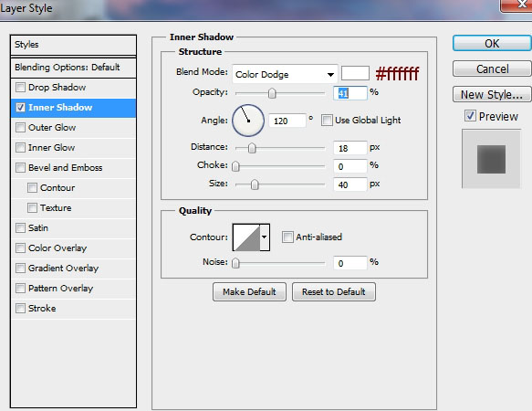
Task: Click the Distance value field
Action: 350,148
